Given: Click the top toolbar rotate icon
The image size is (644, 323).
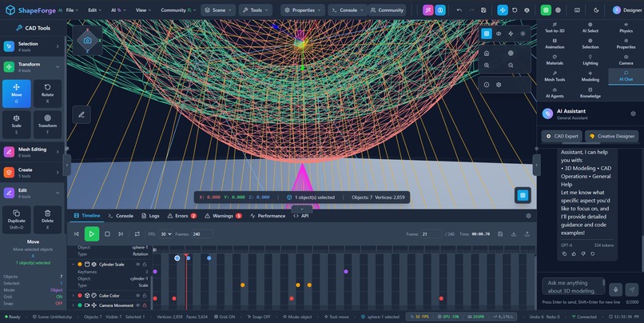Looking at the screenshot, I should click(515, 10).
